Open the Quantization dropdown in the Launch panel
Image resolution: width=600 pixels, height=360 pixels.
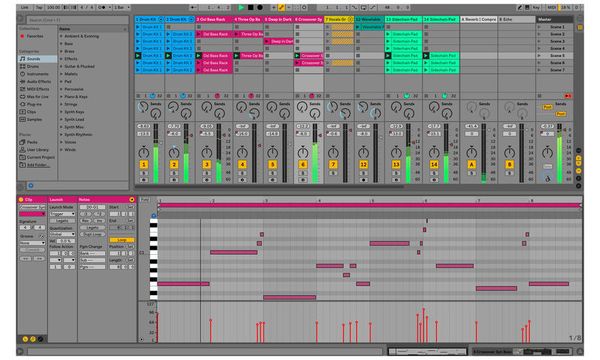pos(62,234)
